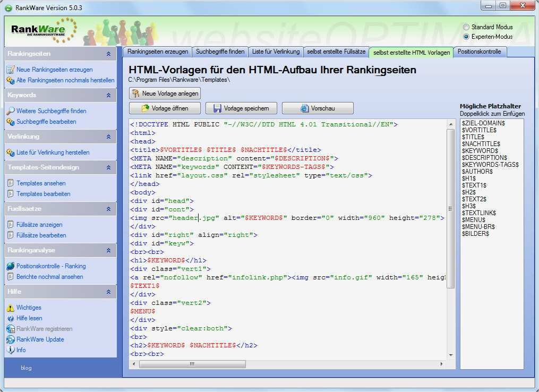539x392 pixels.
Task: Open the Vorschau preview button
Action: [318, 108]
